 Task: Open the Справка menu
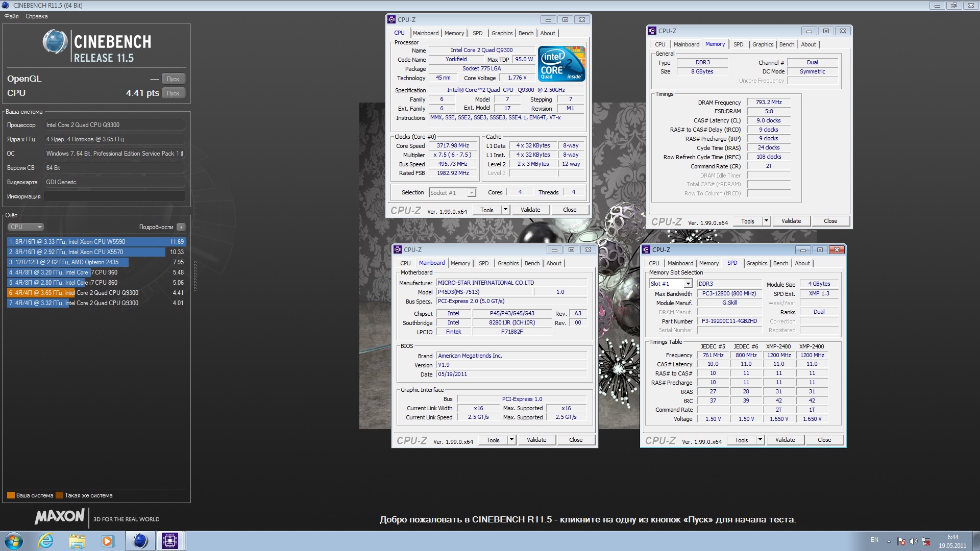(x=36, y=16)
